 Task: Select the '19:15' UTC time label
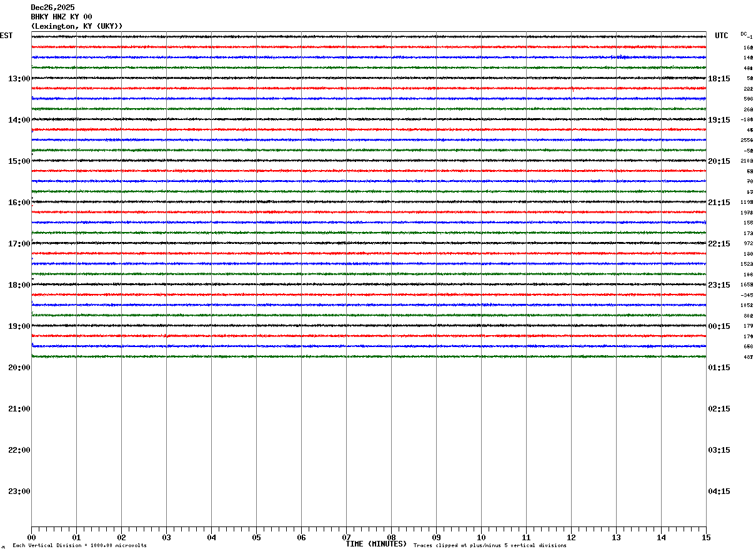(719, 120)
